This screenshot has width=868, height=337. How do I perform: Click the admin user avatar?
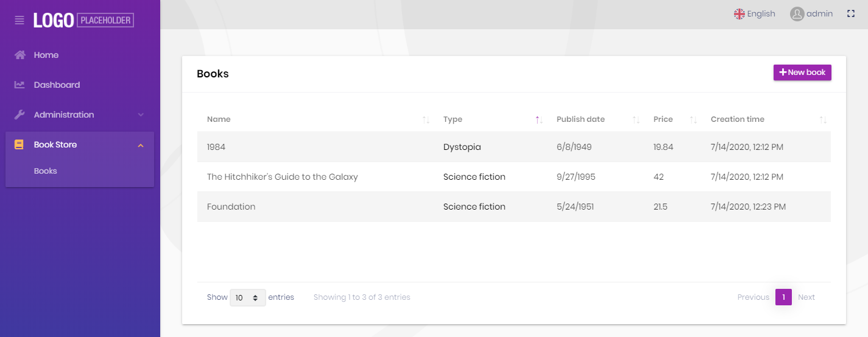797,13
